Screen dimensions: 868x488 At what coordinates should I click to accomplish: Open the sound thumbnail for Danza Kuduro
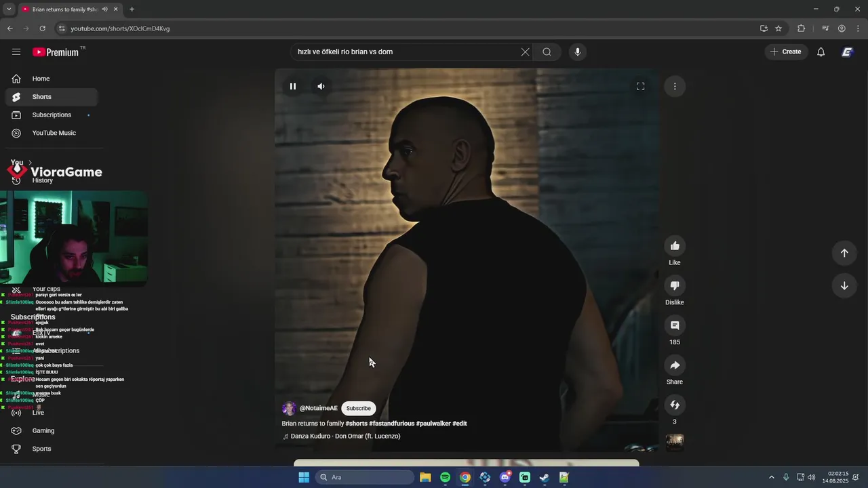pos(675,442)
